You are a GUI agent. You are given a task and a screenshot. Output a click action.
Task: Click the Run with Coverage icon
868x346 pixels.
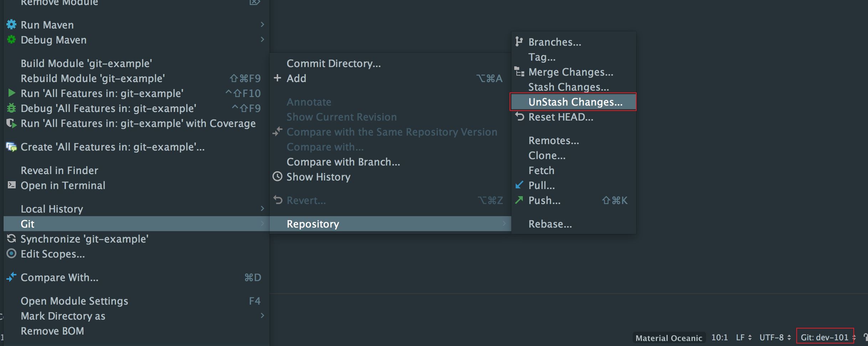[x=11, y=123]
